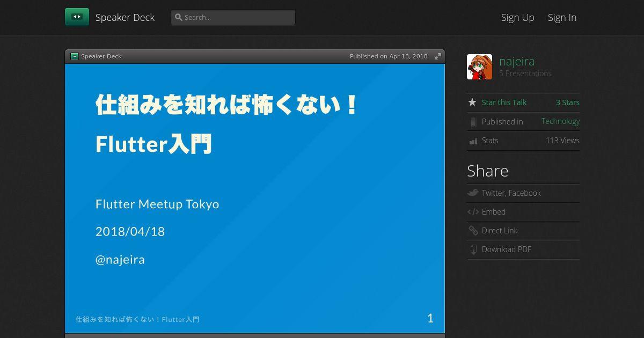Download the PDF of the talk
644x338 pixels.
pos(507,249)
